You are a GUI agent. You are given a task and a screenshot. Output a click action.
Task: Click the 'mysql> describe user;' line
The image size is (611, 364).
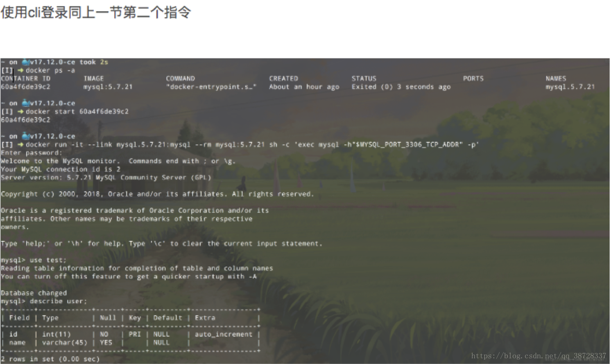pos(44,301)
